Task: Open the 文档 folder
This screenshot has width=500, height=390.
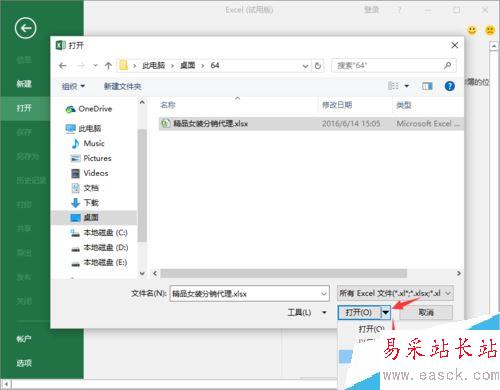Action: click(85, 188)
